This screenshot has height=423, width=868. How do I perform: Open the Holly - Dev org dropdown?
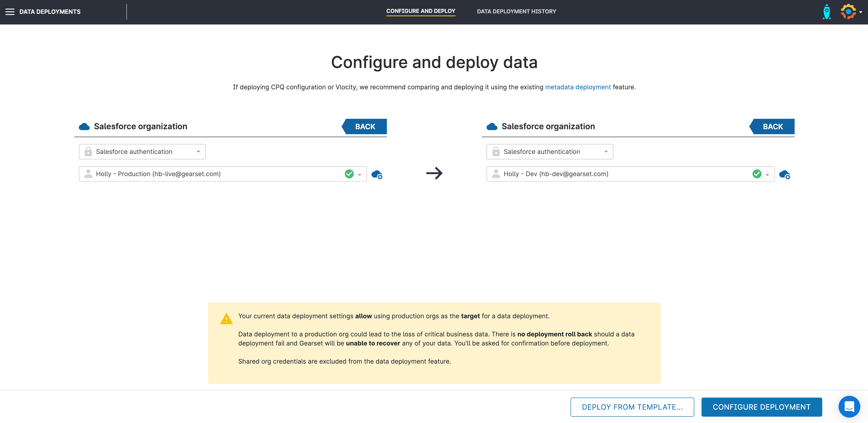pos(767,174)
